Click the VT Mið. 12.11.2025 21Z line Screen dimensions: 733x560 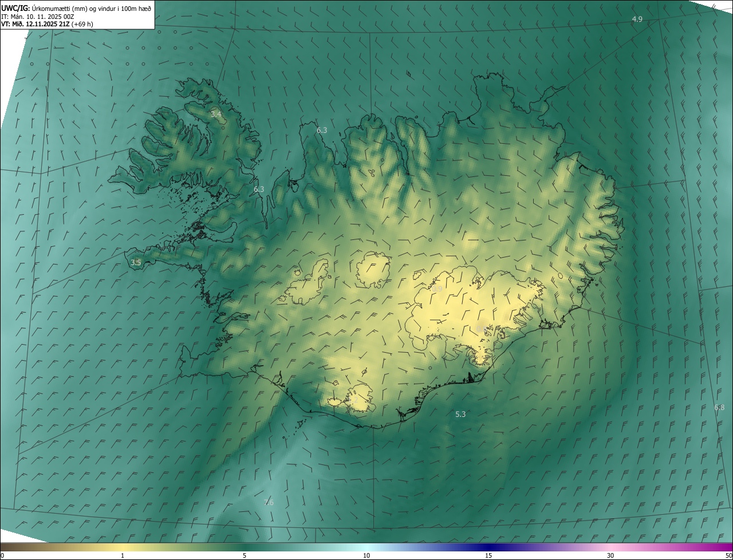click(x=47, y=24)
